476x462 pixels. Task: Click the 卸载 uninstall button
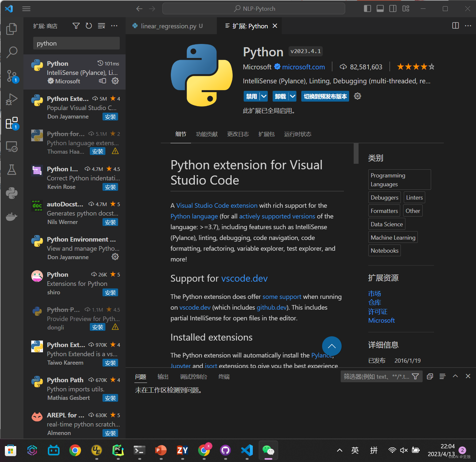point(280,96)
